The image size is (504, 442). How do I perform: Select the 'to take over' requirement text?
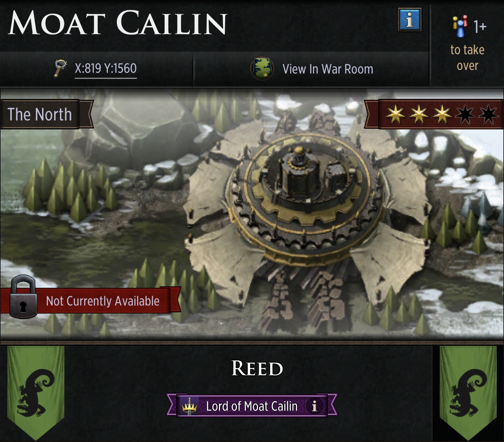(467, 57)
